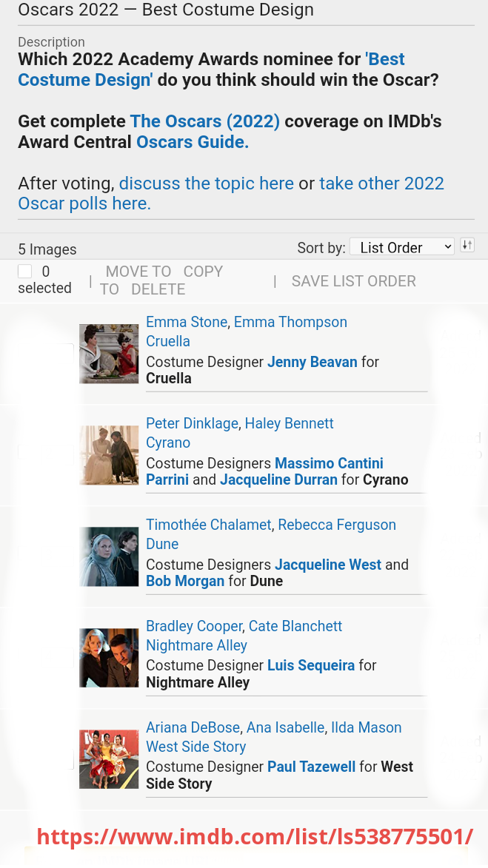
Task: Open the Dune poster thumbnail
Action: point(109,556)
